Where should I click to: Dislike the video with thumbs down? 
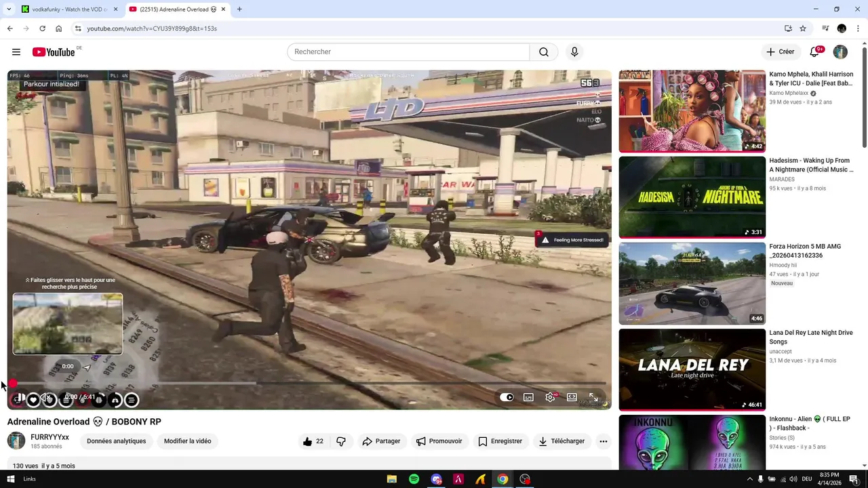341,441
